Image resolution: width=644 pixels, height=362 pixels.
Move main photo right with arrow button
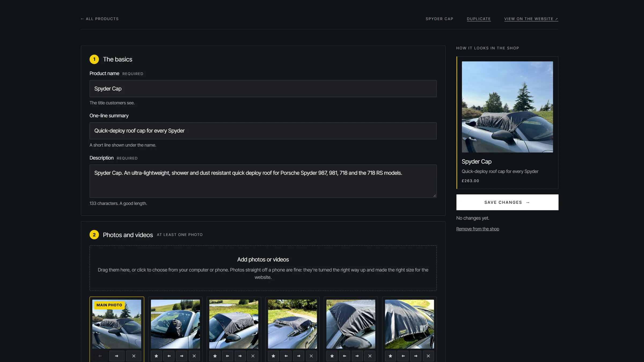[x=117, y=356]
